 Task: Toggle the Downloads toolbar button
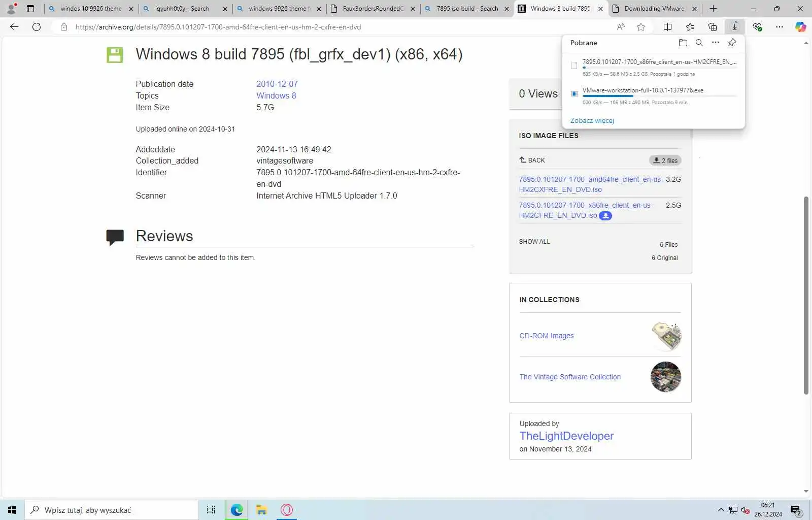[x=735, y=27]
